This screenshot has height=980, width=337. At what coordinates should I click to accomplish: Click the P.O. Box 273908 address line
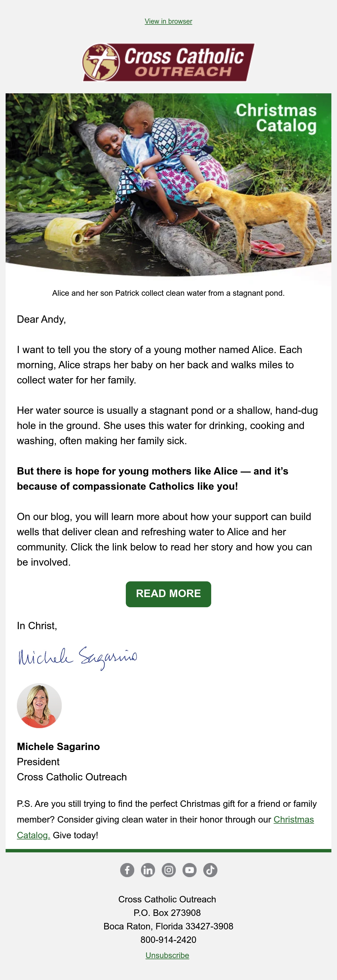tap(167, 913)
